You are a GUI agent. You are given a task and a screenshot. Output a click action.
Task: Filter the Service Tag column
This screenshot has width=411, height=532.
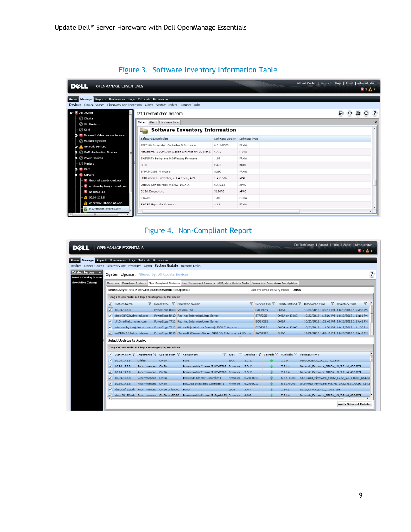pos(273,304)
